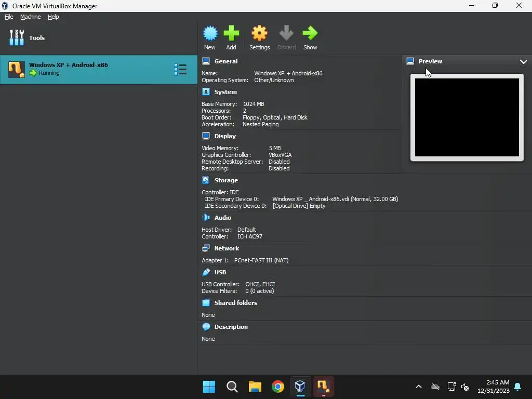The height and width of the screenshot is (399, 532).
Task: Select the Tools entry in sidebar
Action: click(x=27, y=37)
